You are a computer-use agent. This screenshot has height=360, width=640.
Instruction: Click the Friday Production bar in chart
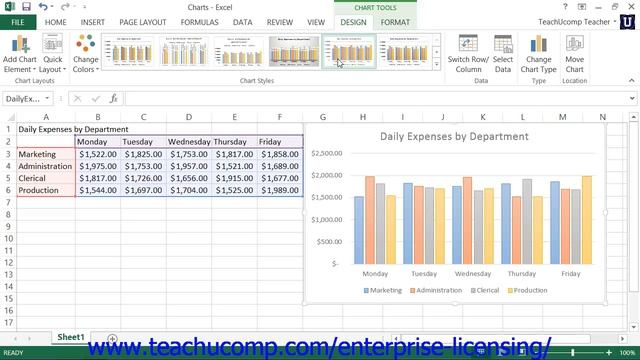pyautogui.click(x=587, y=220)
